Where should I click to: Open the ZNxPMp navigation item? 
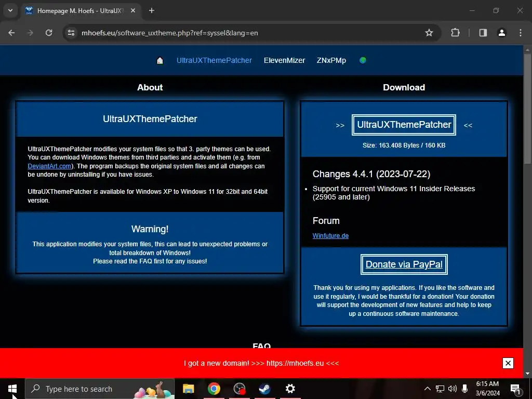click(x=331, y=60)
